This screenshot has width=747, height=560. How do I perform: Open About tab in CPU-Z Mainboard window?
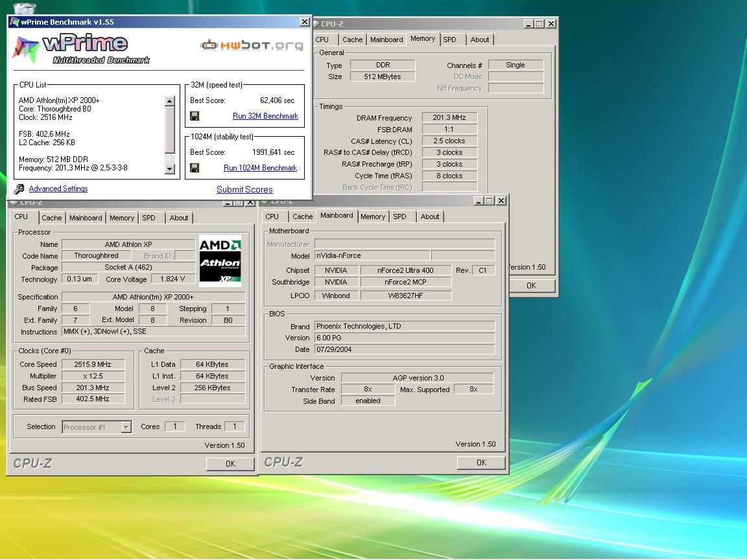(x=430, y=216)
